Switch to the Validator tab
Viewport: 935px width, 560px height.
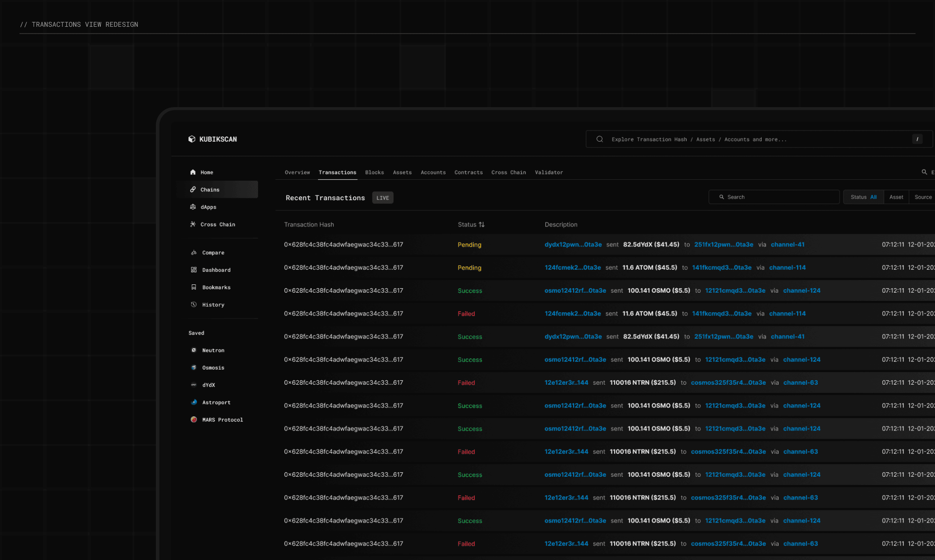549,172
